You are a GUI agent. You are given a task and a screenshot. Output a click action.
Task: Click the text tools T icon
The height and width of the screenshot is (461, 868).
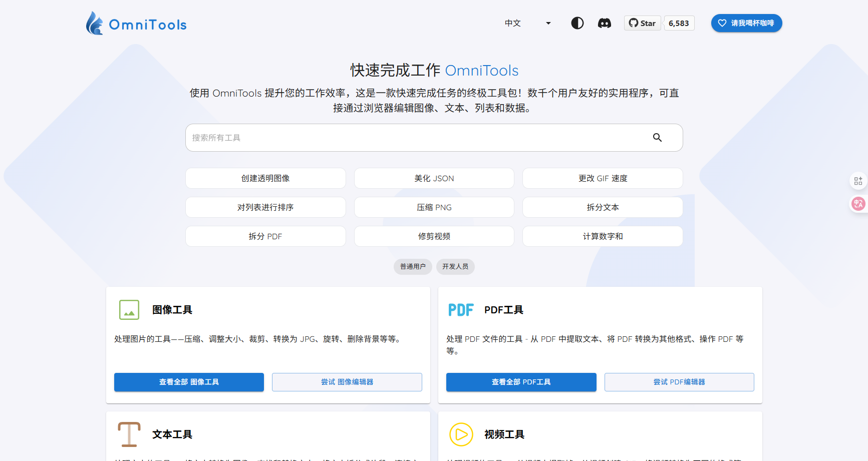click(x=129, y=434)
